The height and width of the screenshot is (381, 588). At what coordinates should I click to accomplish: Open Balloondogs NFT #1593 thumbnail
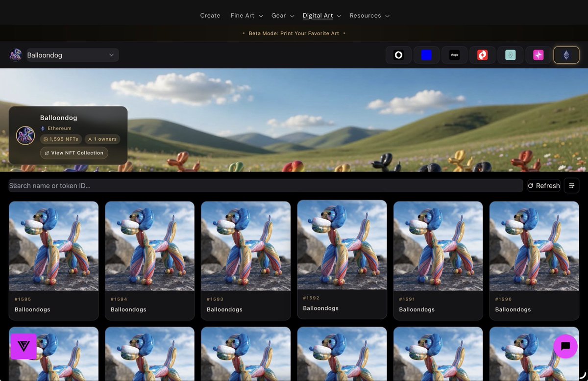click(245, 246)
